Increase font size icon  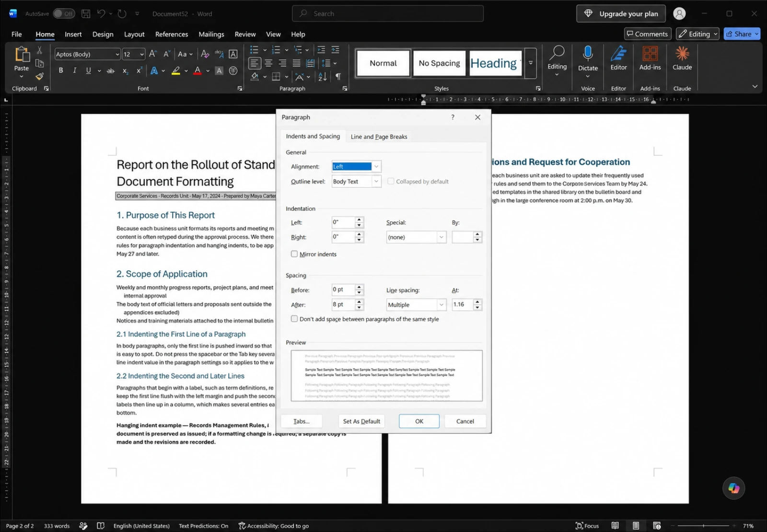point(152,54)
